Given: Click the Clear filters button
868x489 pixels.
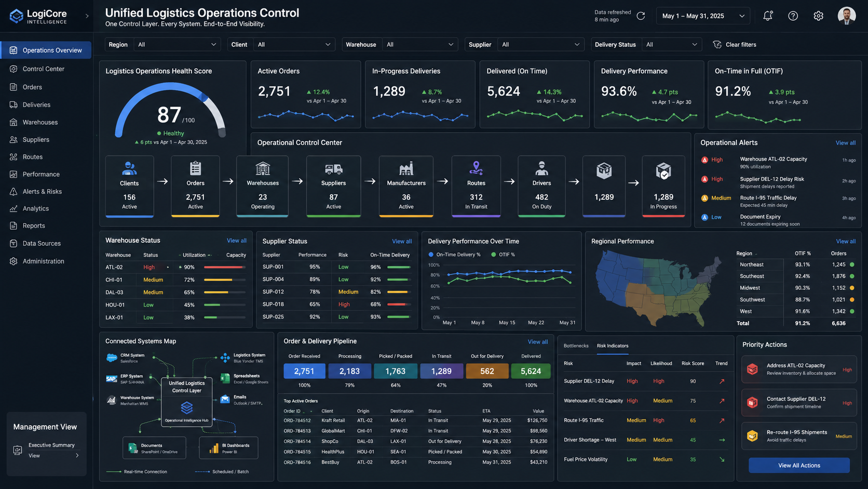Looking at the screenshot, I should 735,45.
